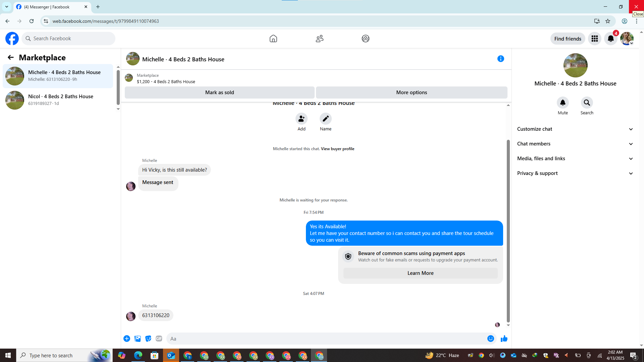Open the weather widget showing 22°C Haze
The width and height of the screenshot is (644, 362).
click(442, 355)
